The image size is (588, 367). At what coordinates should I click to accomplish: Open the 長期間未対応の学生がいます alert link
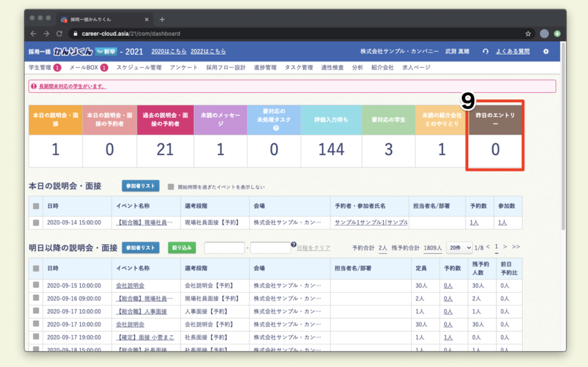pos(73,86)
